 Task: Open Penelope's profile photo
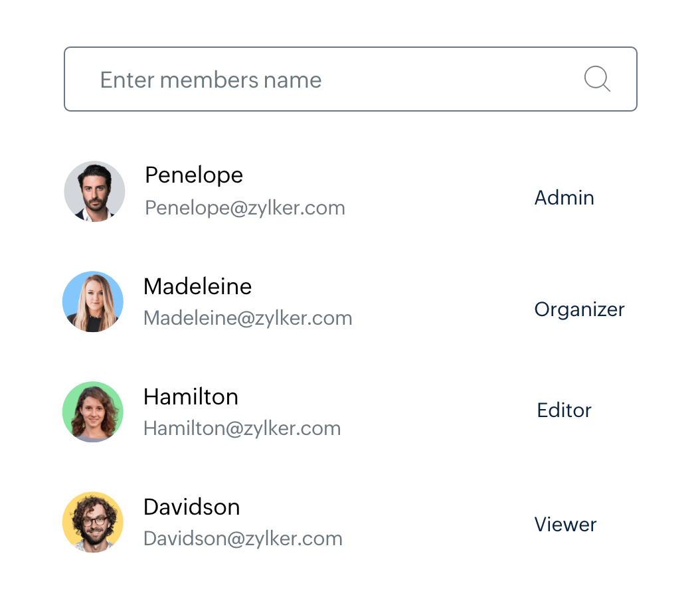94,191
